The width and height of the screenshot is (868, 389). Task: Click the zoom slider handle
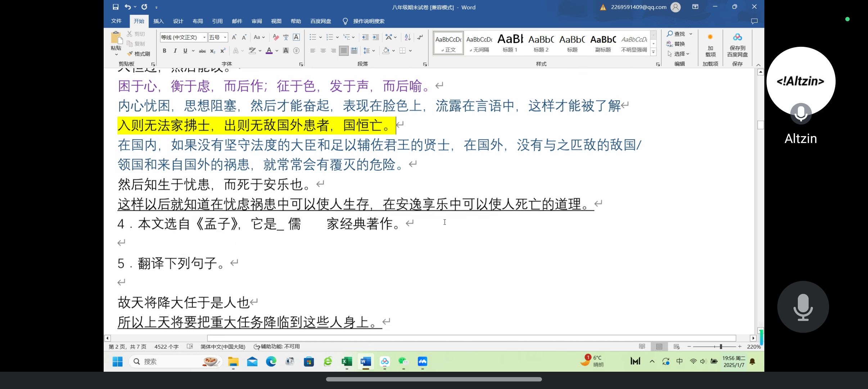click(721, 346)
